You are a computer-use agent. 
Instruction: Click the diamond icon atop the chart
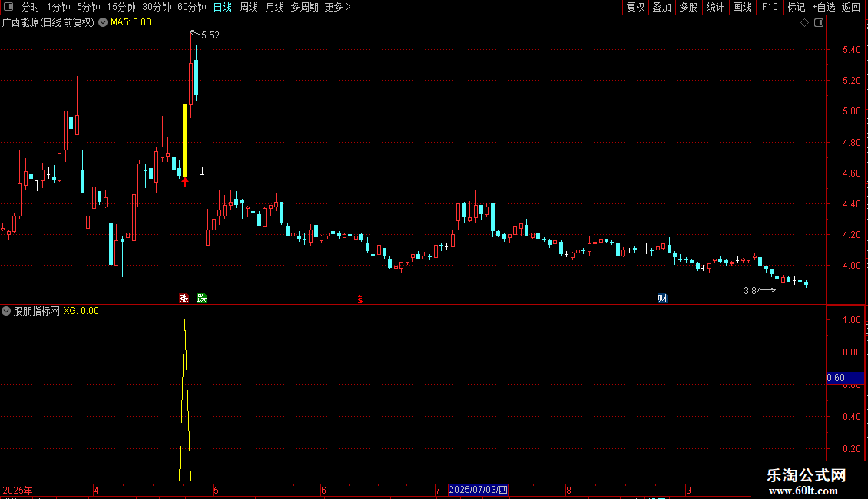pos(805,23)
